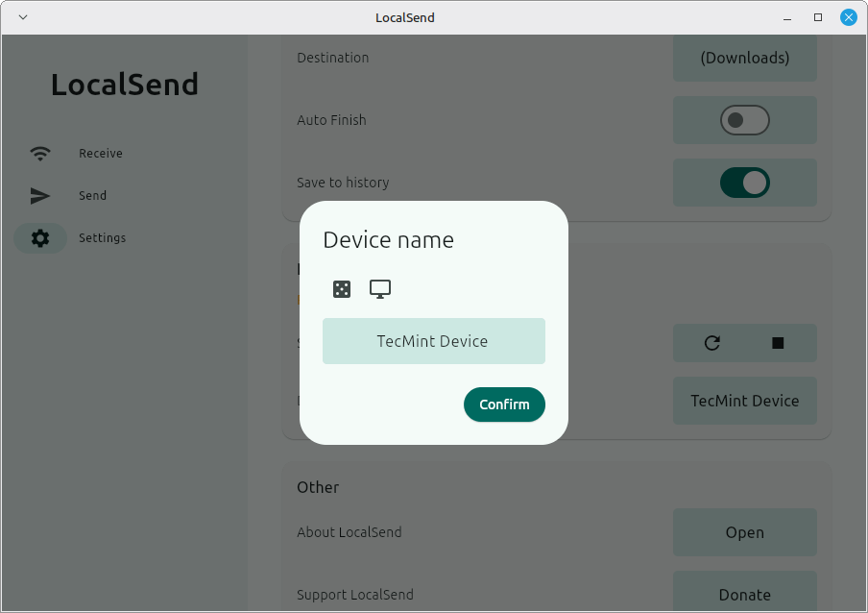Click Donate to support LocalSend

click(744, 594)
